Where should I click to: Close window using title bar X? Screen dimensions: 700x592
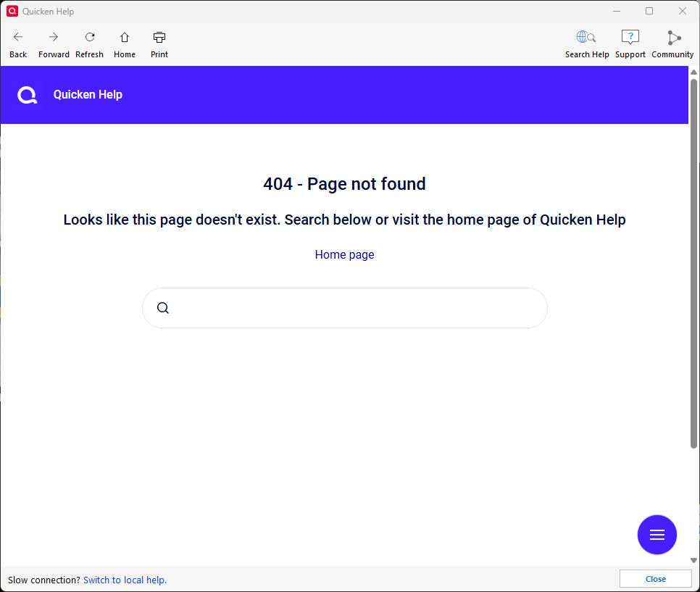(683, 11)
